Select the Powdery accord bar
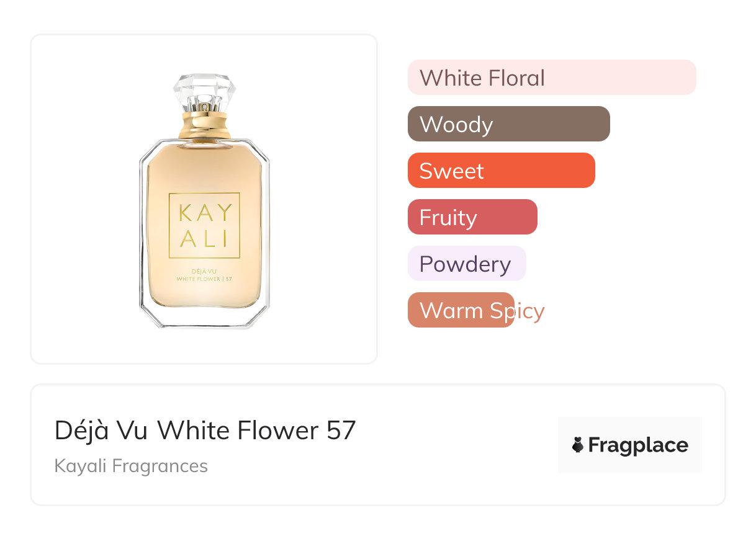756x536 pixels. tap(466, 264)
